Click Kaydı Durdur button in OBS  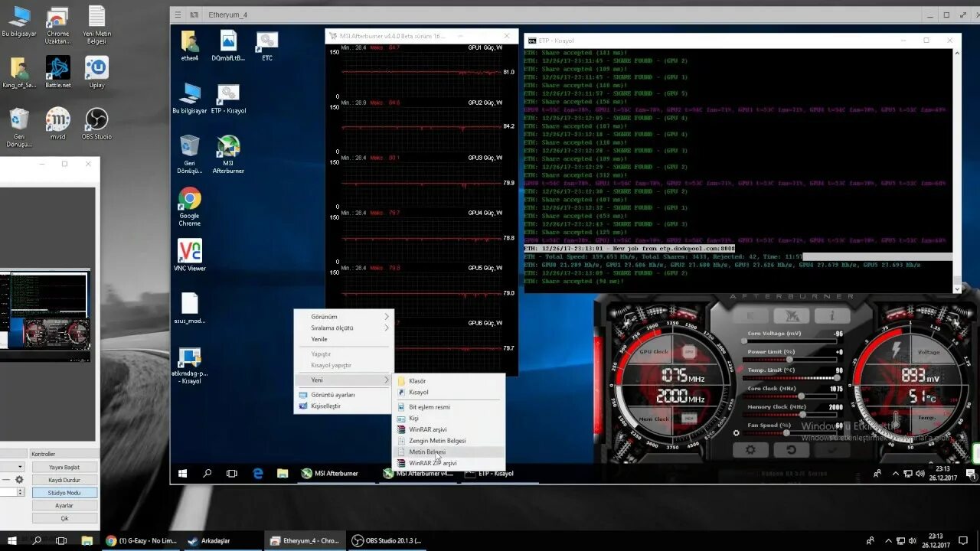64,480
